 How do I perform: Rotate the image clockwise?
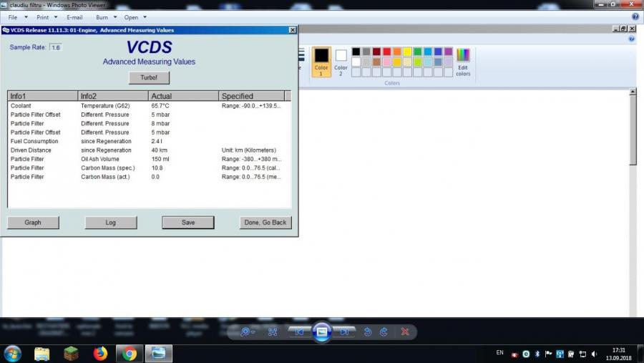384,331
